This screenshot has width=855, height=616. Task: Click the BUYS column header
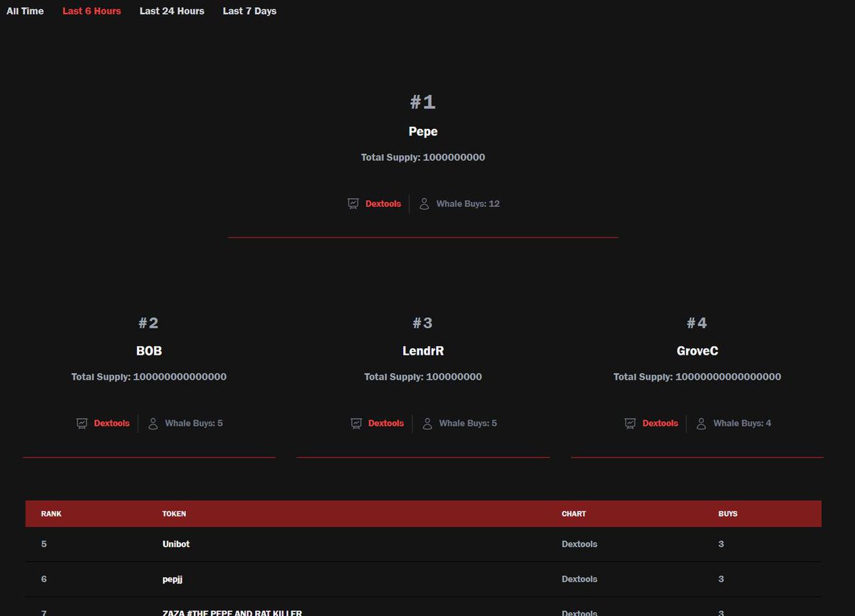coord(727,513)
